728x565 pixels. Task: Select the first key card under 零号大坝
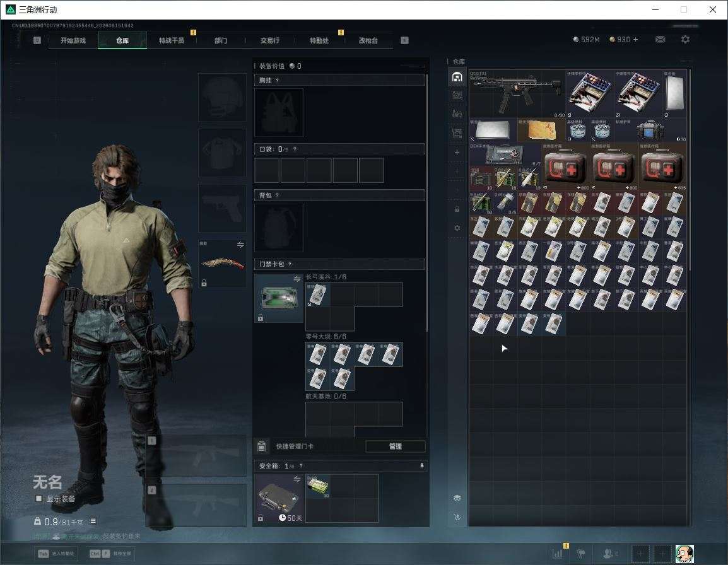(x=318, y=354)
